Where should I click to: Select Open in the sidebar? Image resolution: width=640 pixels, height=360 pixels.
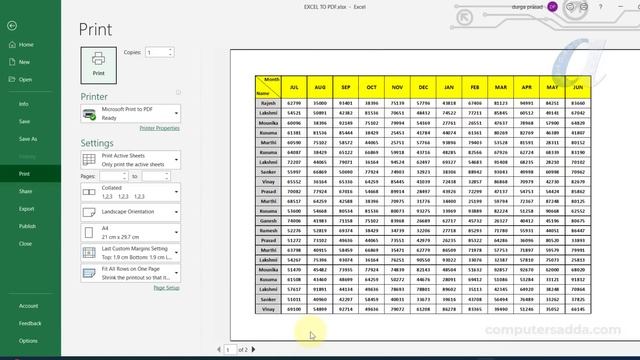pos(25,80)
